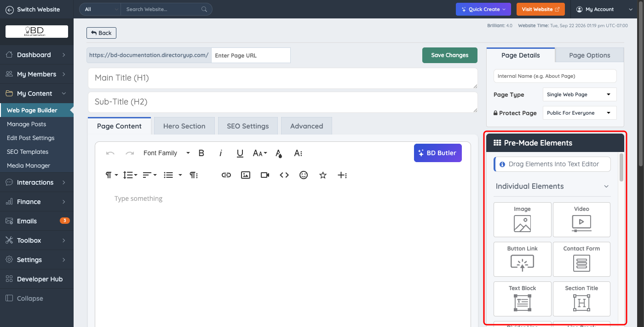The image size is (644, 327).
Task: Select the Text Block element tile
Action: [522, 298]
